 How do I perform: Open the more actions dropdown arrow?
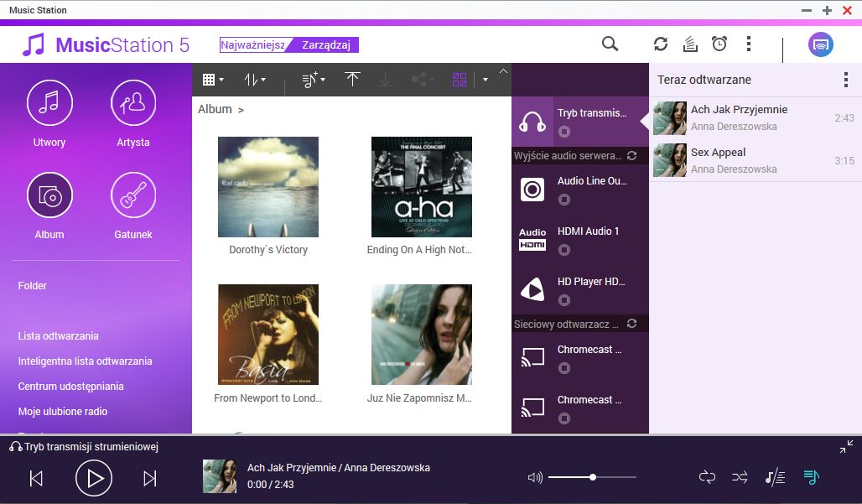coord(485,80)
